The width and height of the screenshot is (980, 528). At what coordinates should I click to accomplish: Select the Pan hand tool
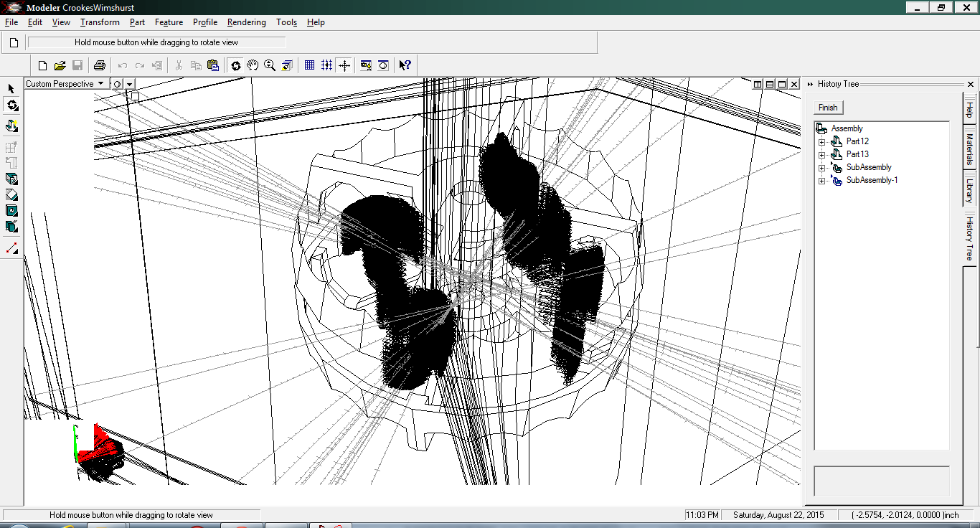(253, 65)
